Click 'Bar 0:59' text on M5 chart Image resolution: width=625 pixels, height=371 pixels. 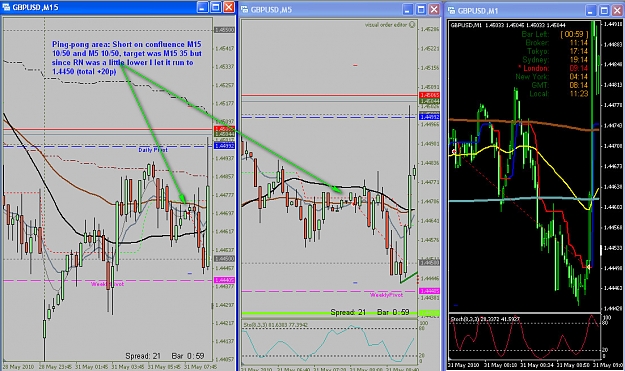pos(393,312)
